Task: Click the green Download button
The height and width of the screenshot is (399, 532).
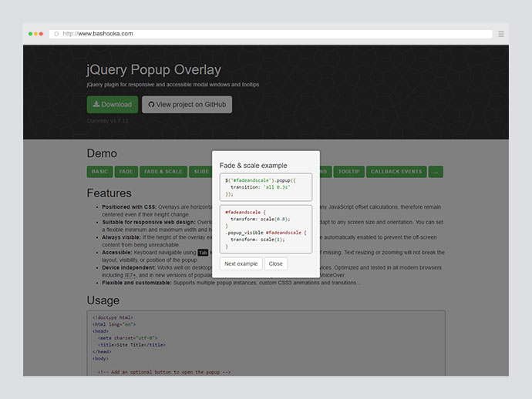Action: click(113, 105)
